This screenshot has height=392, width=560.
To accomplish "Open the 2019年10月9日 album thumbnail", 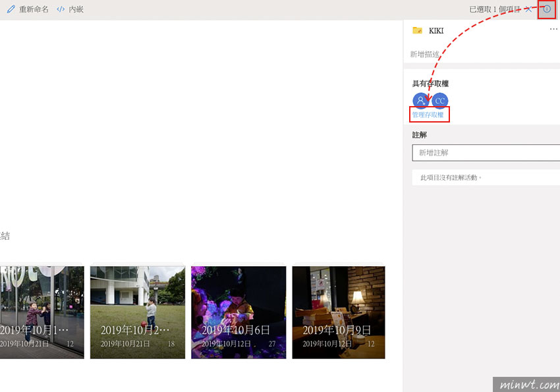I will tap(339, 312).
